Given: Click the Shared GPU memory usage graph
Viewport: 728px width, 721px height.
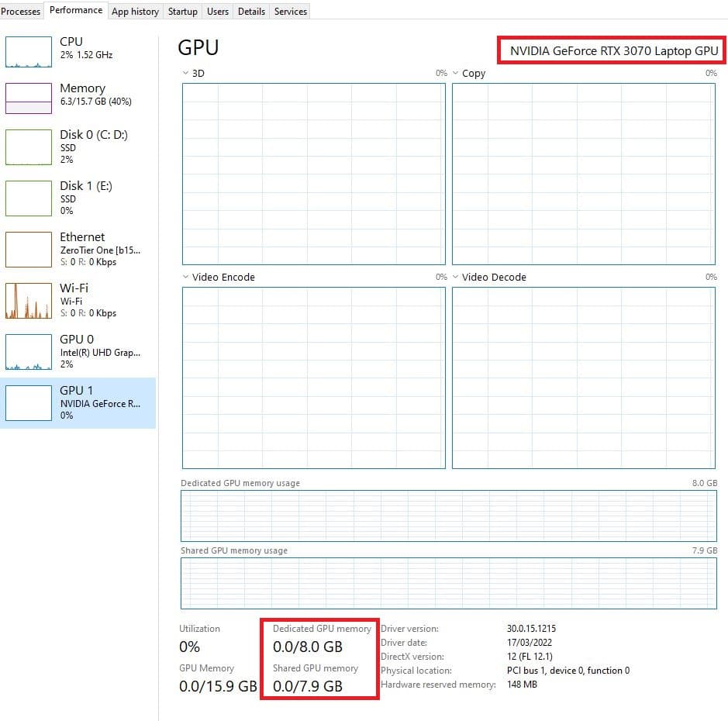Looking at the screenshot, I should [x=448, y=583].
